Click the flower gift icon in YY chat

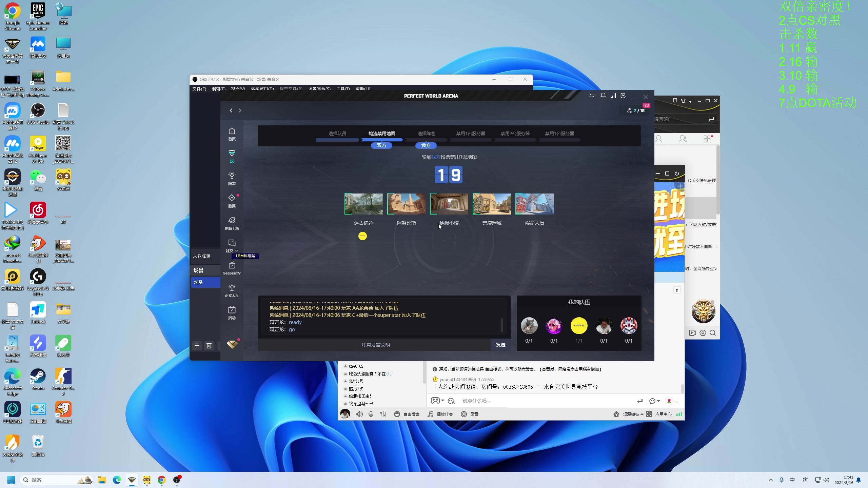click(669, 401)
